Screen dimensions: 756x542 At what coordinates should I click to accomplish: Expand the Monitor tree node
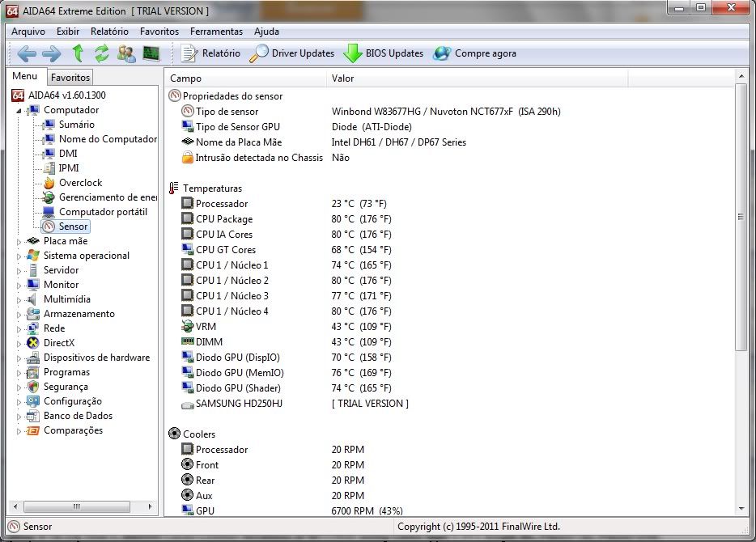pyautogui.click(x=19, y=286)
